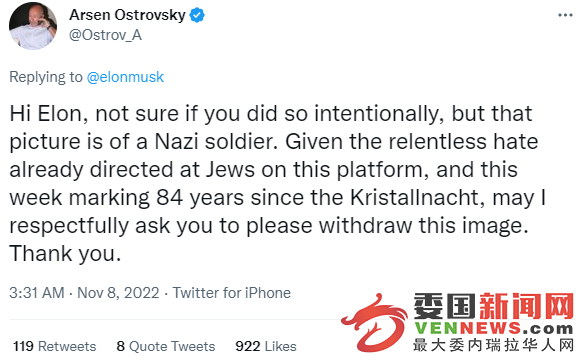Click the 3:31 AM timestamp

[37, 293]
